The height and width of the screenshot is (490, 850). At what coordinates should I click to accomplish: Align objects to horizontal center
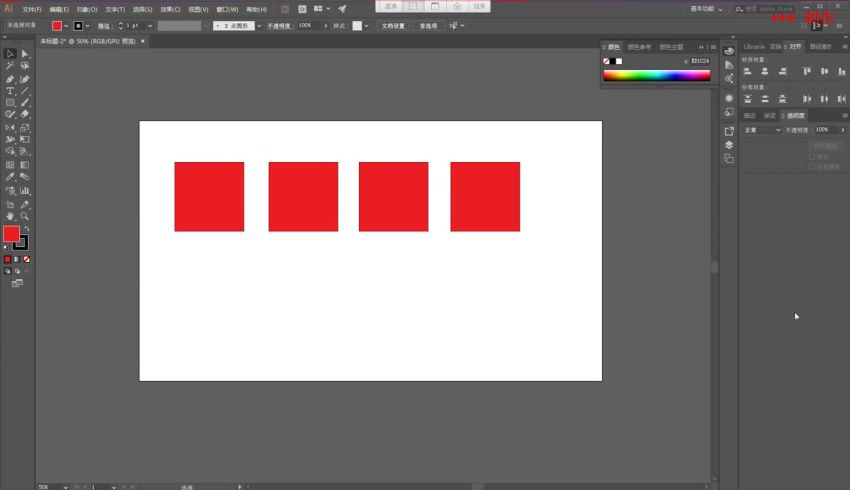pos(765,71)
